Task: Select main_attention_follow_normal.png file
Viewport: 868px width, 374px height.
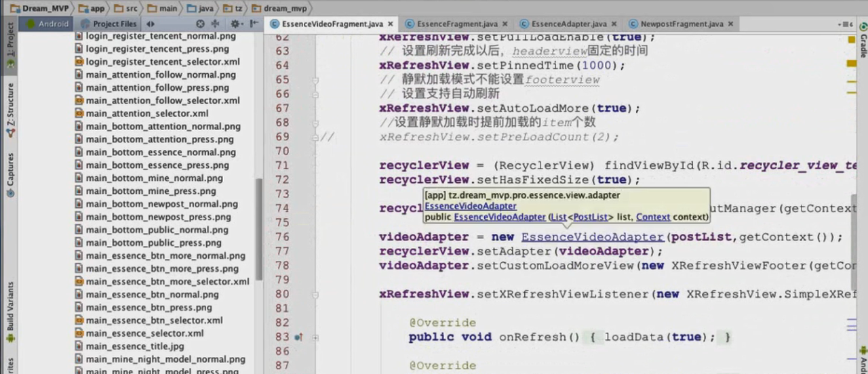Action: pyautogui.click(x=155, y=75)
